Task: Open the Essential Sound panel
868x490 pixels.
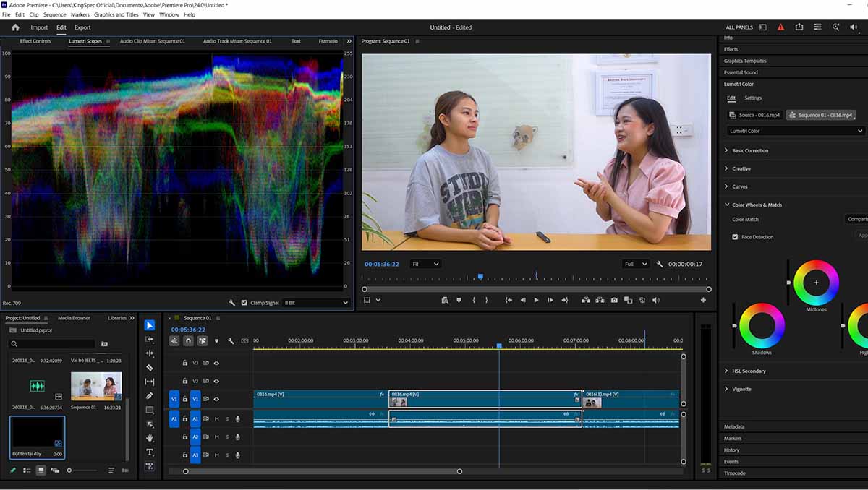Action: [741, 72]
